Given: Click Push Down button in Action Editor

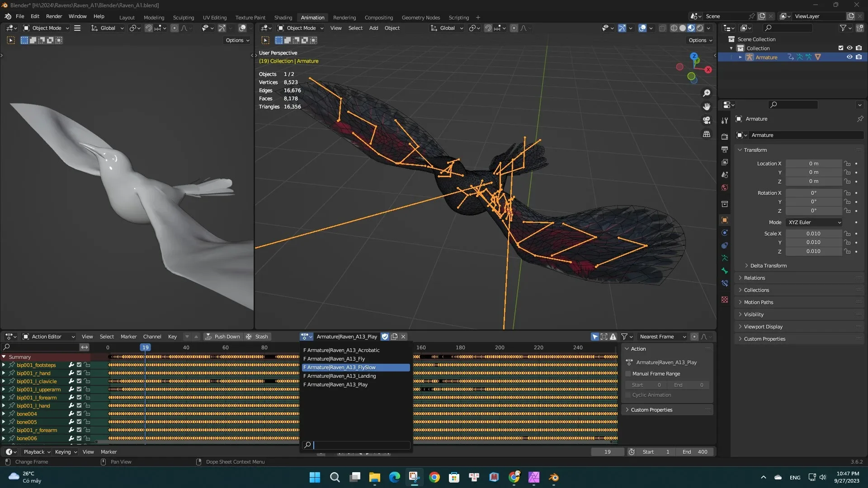Looking at the screenshot, I should click(x=222, y=337).
